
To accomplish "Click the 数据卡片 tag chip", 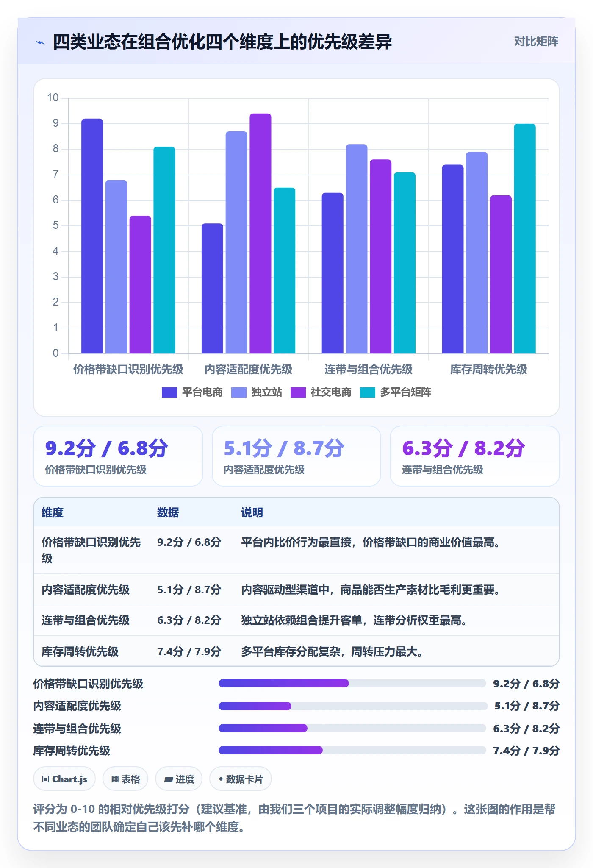I will click(x=241, y=779).
